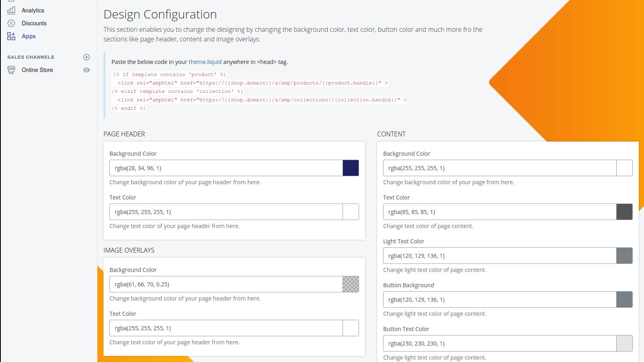
Task: Click the Online Store storefront icon
Action: (x=11, y=70)
